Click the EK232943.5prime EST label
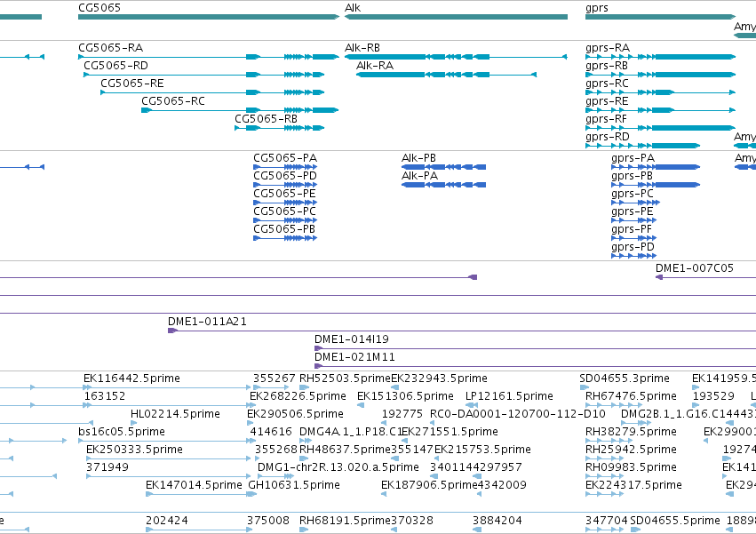The image size is (756, 534). click(439, 379)
